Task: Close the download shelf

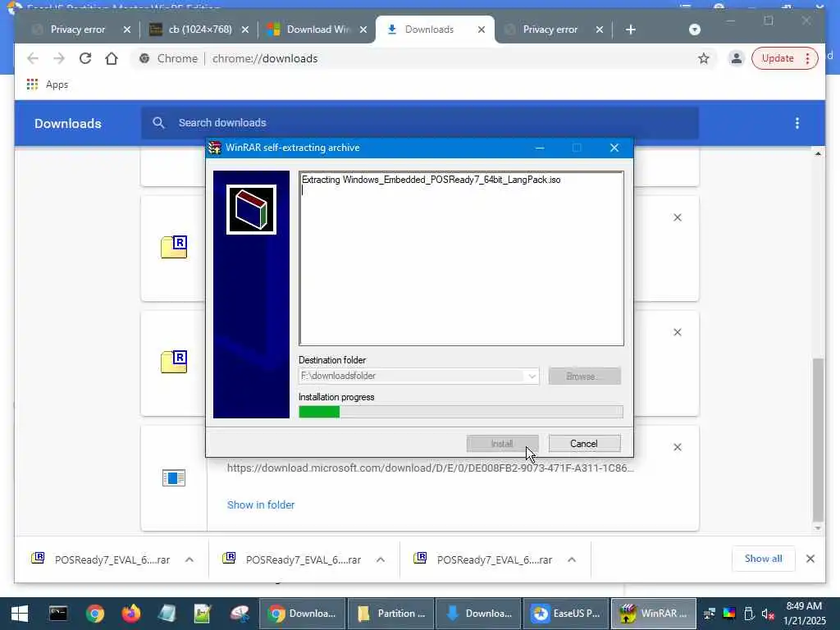Action: [810, 559]
